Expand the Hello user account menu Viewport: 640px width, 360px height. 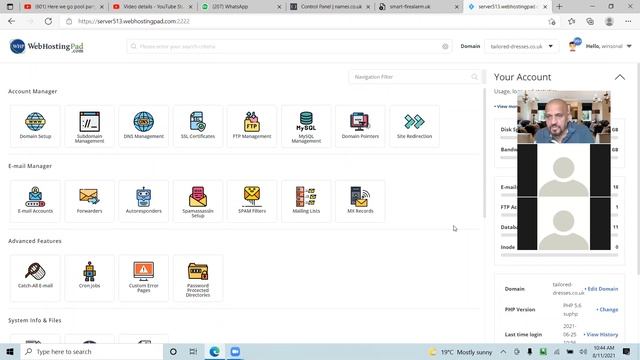(x=608, y=46)
